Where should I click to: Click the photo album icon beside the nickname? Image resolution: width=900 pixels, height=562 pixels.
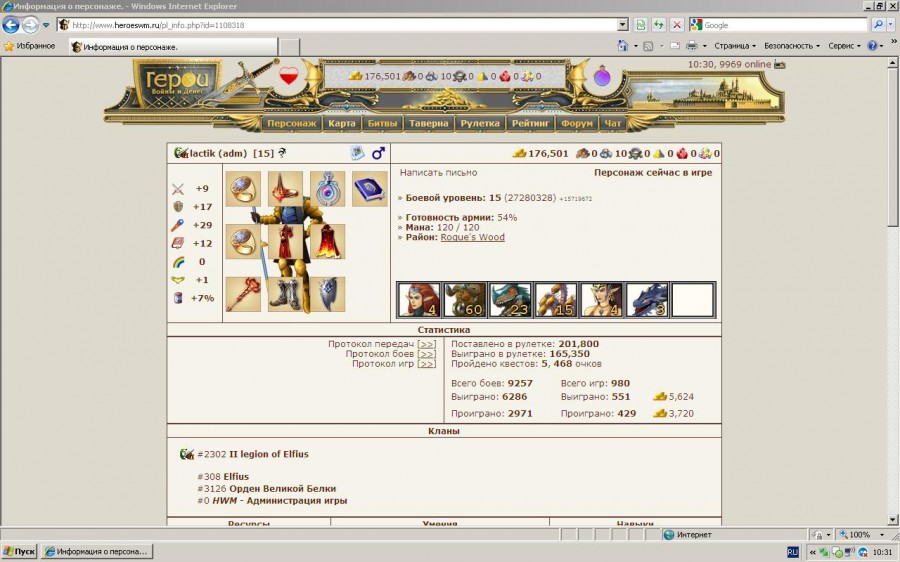(357, 153)
